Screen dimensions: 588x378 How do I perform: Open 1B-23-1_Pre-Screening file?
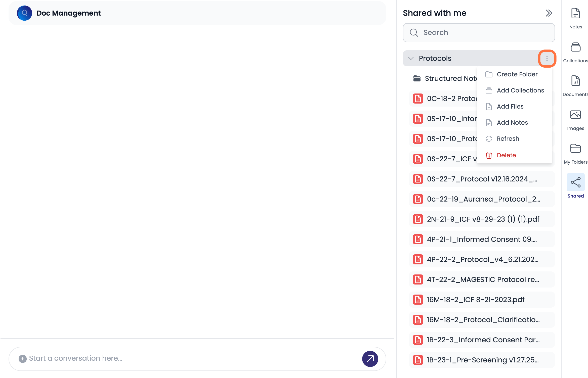[x=482, y=360]
